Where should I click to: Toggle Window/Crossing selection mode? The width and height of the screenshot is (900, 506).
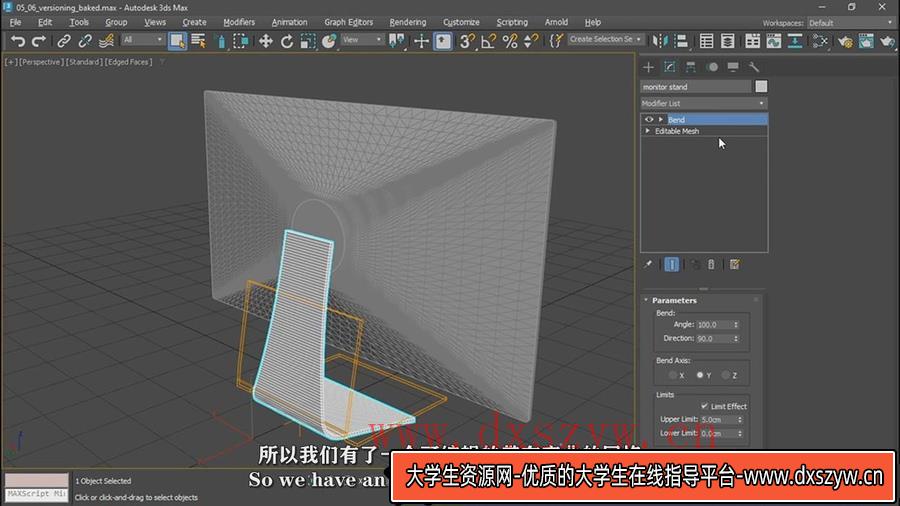pyautogui.click(x=241, y=41)
